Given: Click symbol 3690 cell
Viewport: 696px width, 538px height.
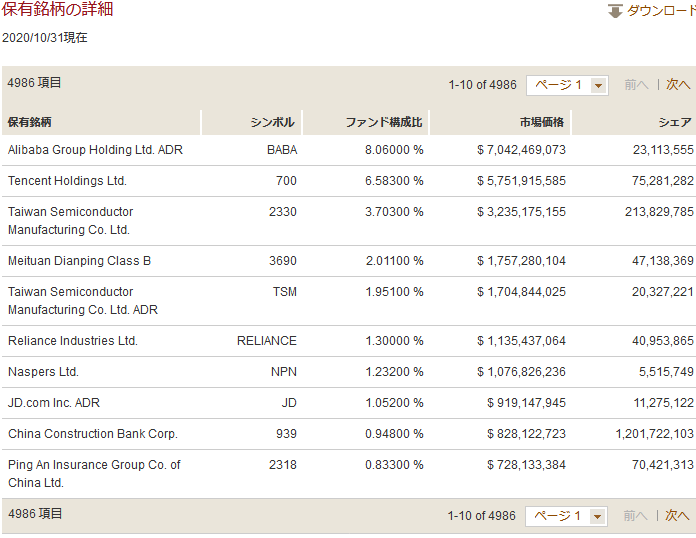Looking at the screenshot, I should click(283, 261).
